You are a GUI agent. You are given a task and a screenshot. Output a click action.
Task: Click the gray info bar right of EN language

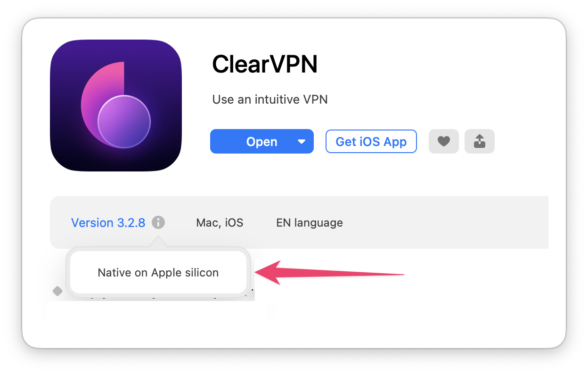(445, 222)
